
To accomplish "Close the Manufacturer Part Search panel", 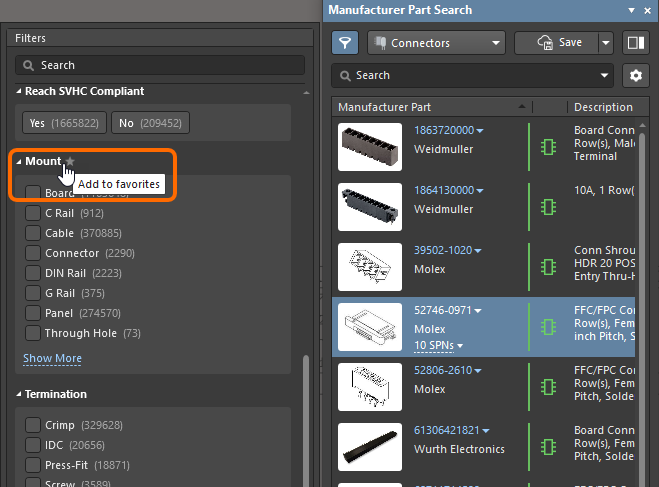I will [647, 11].
